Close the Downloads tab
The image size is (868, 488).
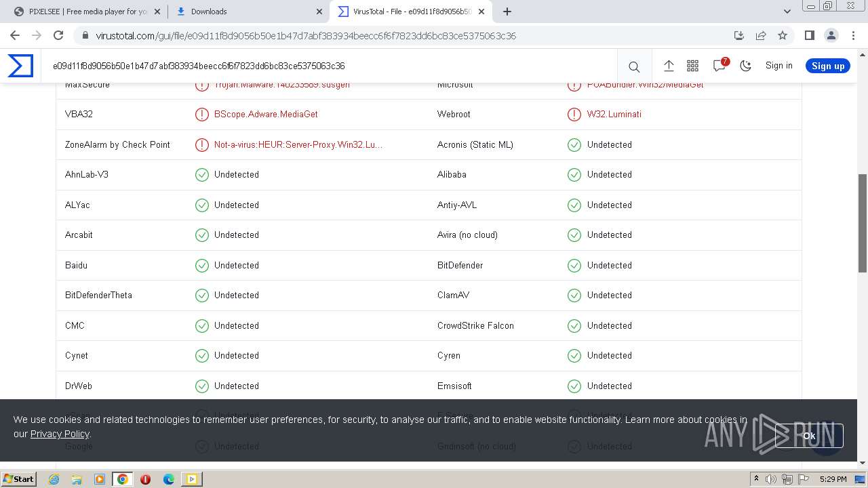[319, 12]
